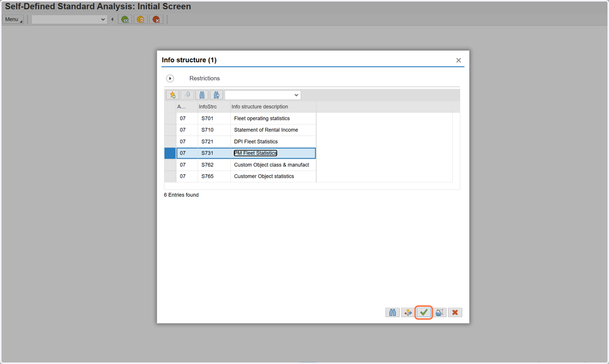609x364 pixels.
Task: Click row selector for S710 row
Action: (170, 130)
